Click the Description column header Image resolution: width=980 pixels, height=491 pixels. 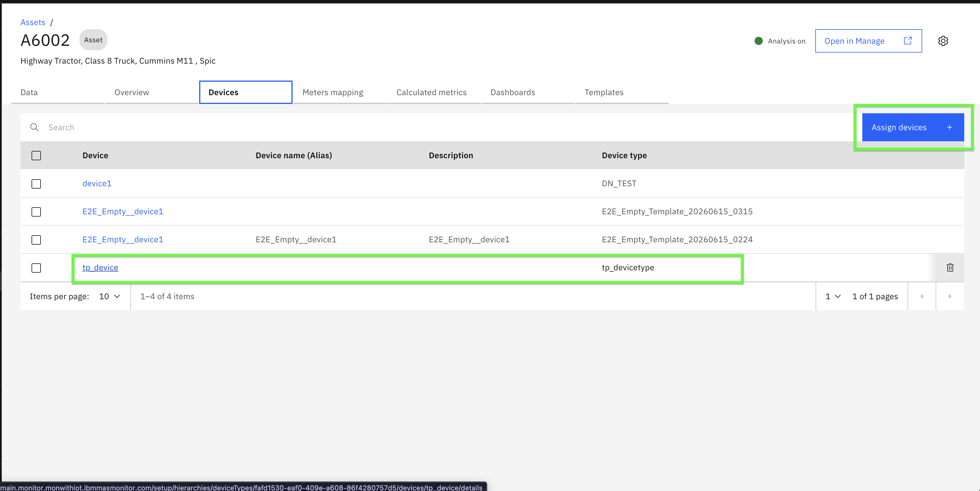click(451, 156)
